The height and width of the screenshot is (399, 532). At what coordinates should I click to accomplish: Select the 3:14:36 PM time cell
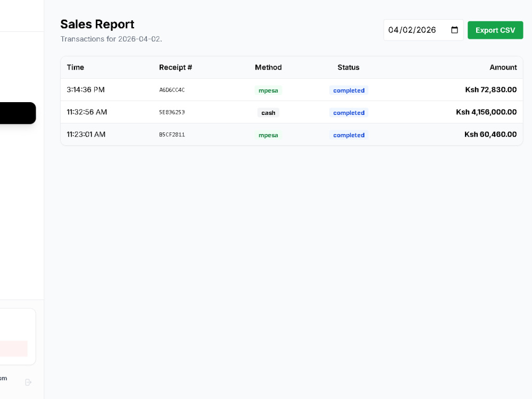tap(86, 89)
